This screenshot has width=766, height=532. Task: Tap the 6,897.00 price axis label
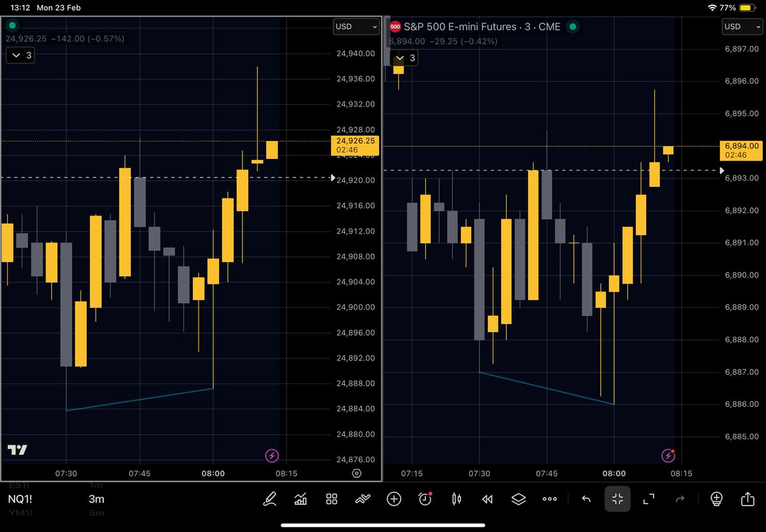pyautogui.click(x=742, y=49)
